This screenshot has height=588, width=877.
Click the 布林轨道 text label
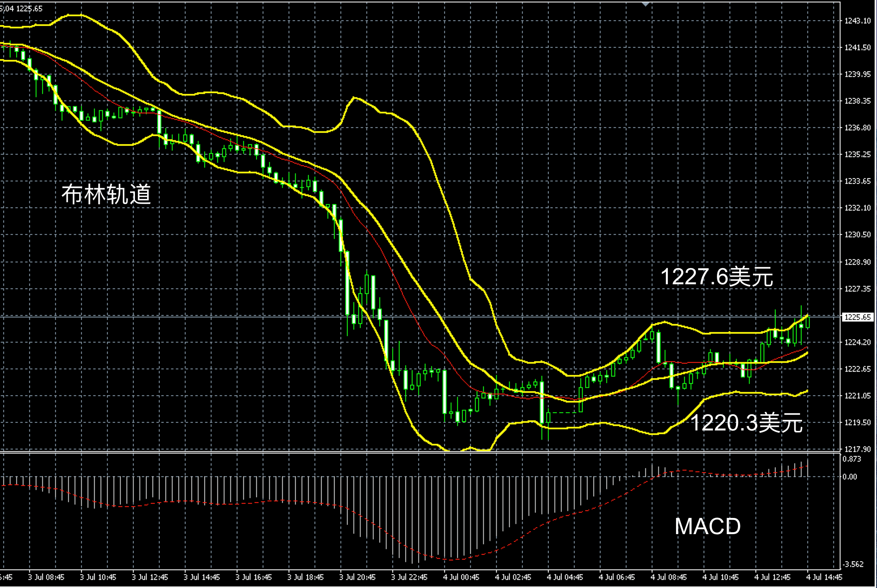point(106,194)
